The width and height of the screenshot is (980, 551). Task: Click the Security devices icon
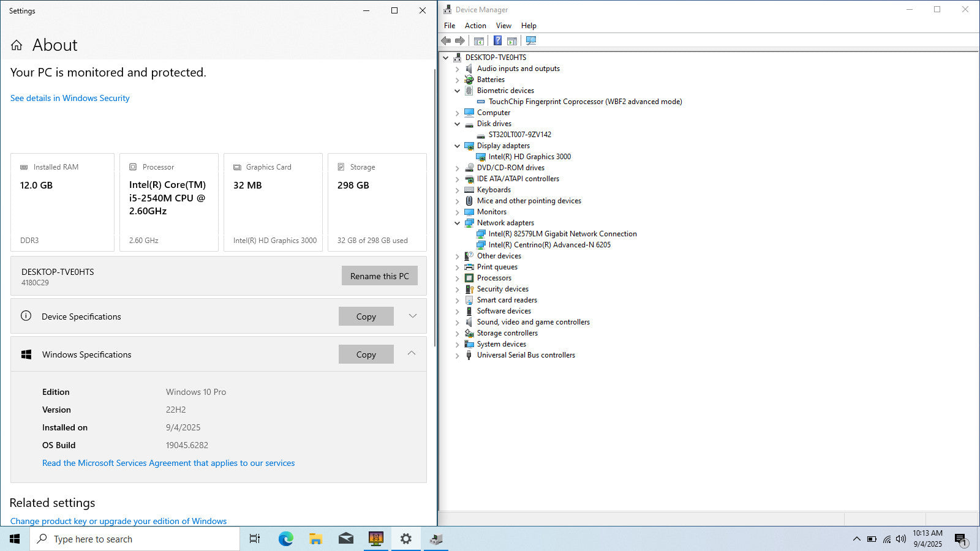(469, 289)
